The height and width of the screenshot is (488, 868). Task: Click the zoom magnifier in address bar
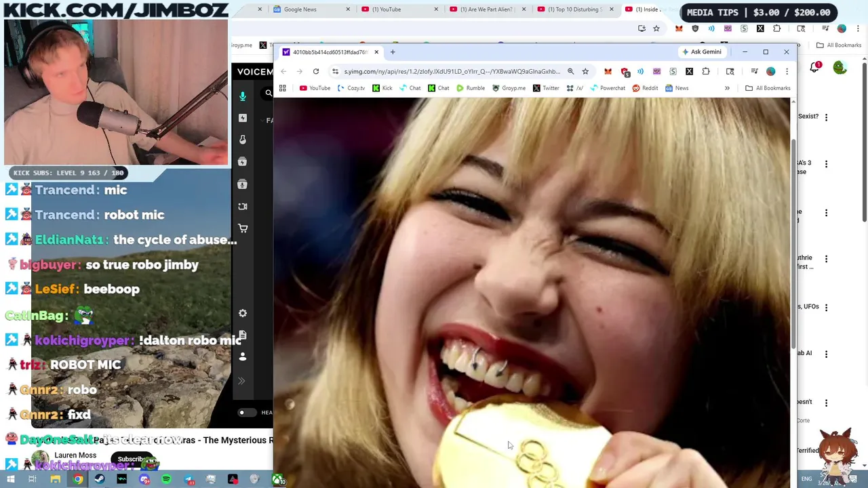[x=570, y=71]
